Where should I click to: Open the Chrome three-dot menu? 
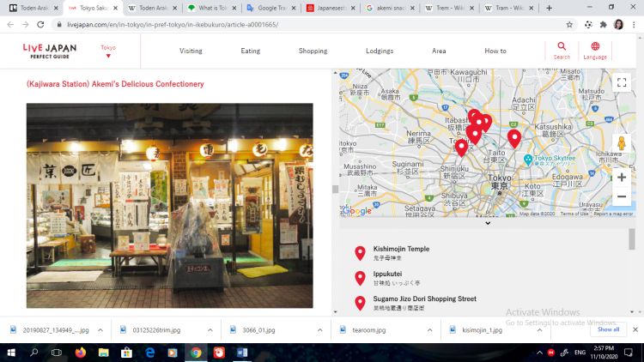635,25
